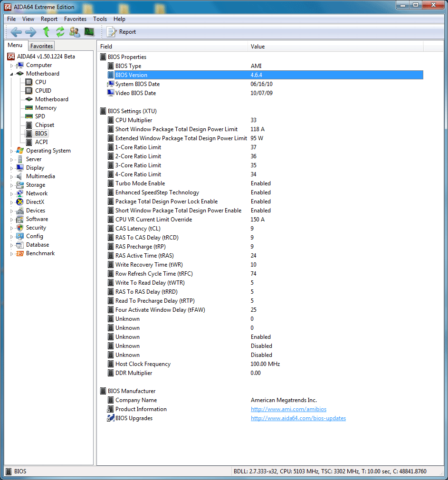Select the CPUID chip icon
448x480 pixels.
pyautogui.click(x=29, y=91)
